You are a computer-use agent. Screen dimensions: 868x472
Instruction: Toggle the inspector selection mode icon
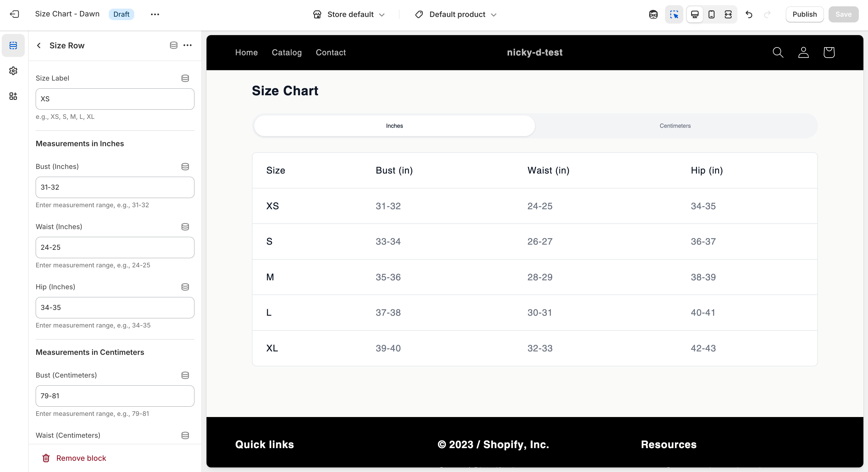click(x=674, y=14)
